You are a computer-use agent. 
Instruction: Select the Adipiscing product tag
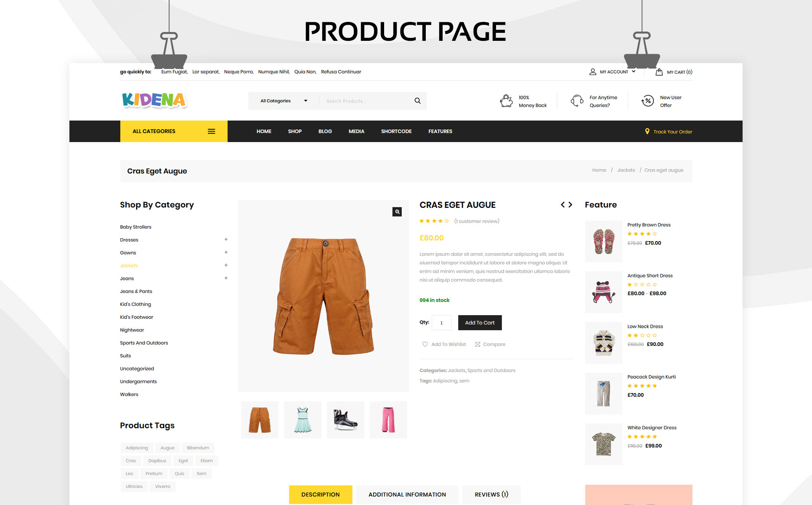pyautogui.click(x=137, y=448)
